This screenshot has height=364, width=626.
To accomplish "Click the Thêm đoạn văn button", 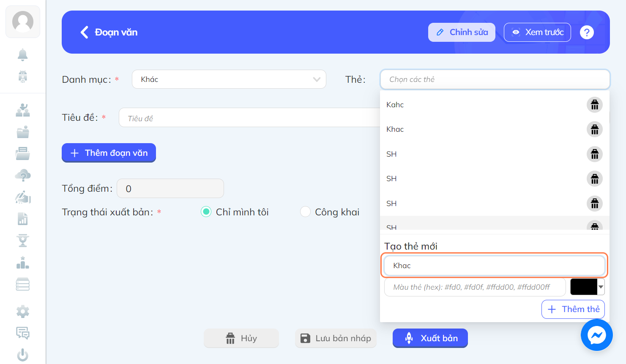I will coord(109,153).
